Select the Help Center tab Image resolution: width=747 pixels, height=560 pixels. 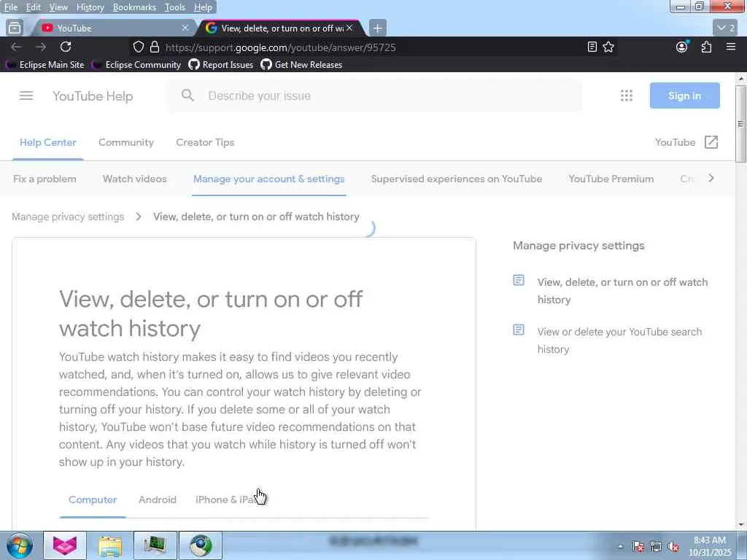coord(47,142)
